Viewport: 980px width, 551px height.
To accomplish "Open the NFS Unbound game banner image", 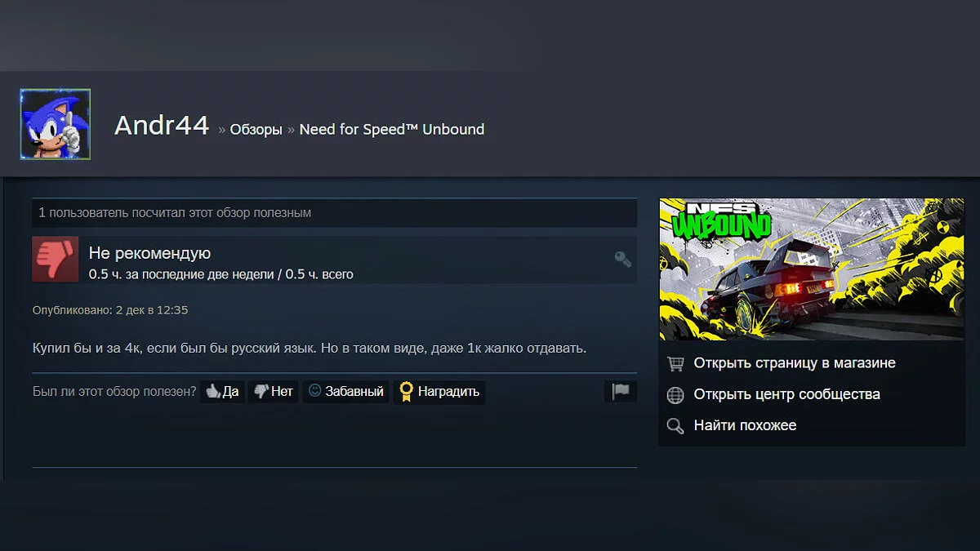I will 812,269.
